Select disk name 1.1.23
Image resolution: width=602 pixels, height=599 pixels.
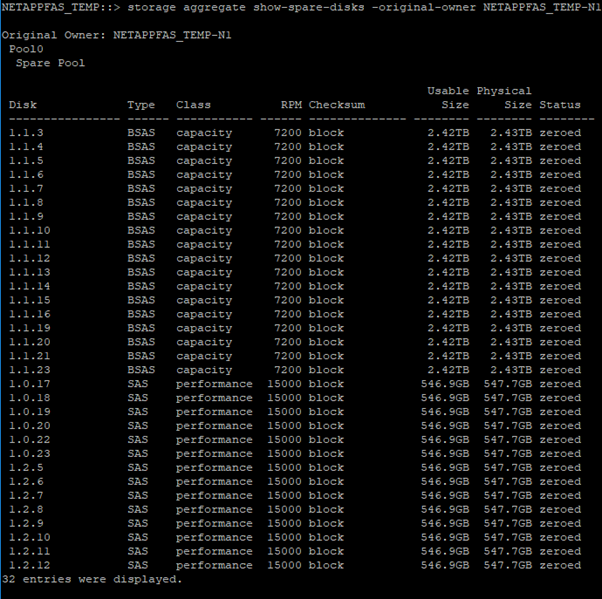click(30, 370)
